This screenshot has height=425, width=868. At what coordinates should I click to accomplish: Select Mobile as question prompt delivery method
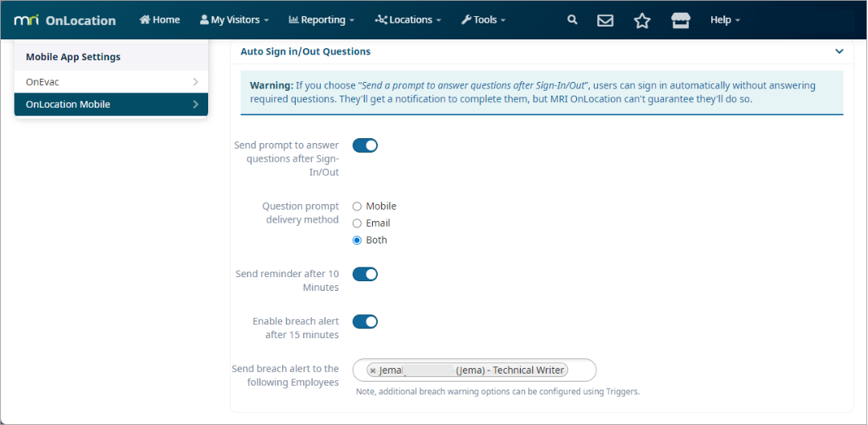point(358,206)
